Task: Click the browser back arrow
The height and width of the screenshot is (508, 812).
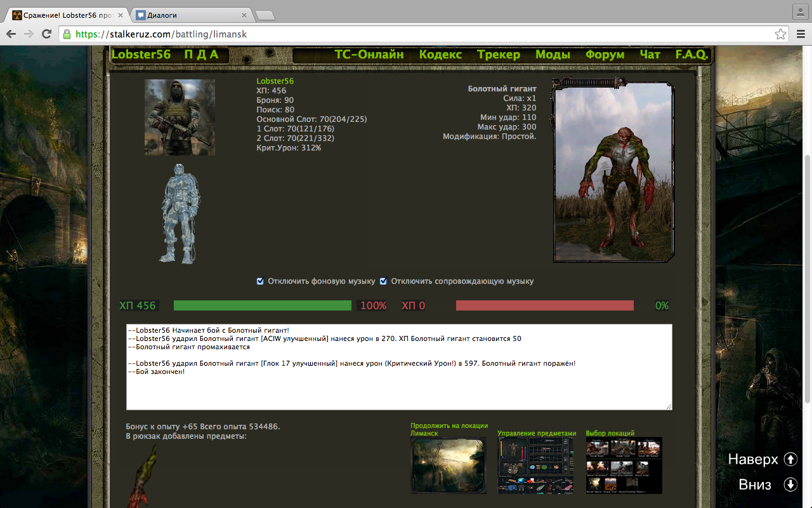Action: click(11, 34)
